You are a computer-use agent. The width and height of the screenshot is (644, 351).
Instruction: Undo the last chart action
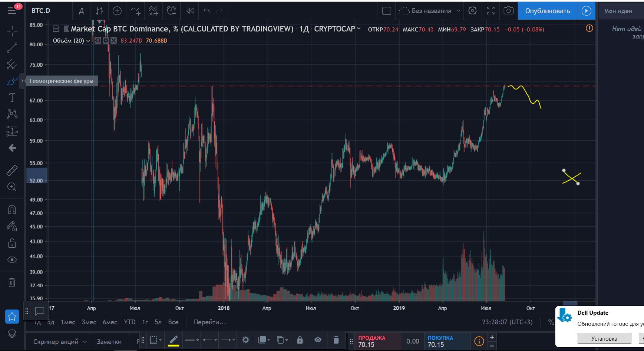pyautogui.click(x=207, y=11)
